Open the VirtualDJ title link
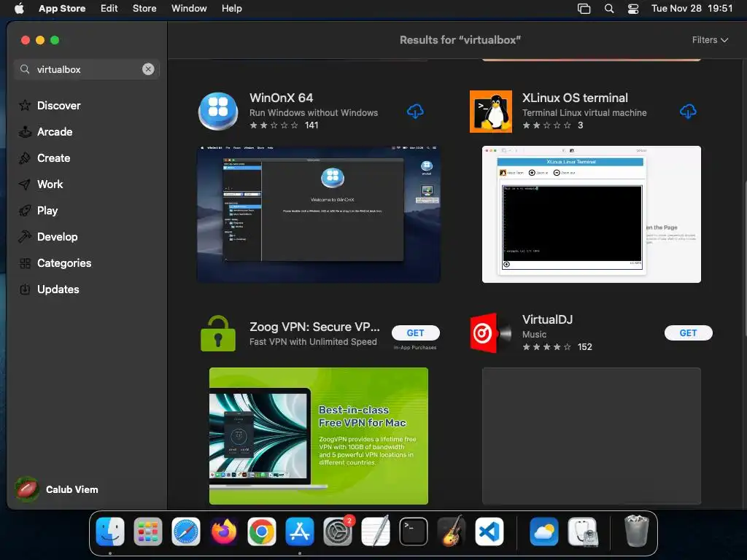Viewport: 747px width, 560px height. 547,319
